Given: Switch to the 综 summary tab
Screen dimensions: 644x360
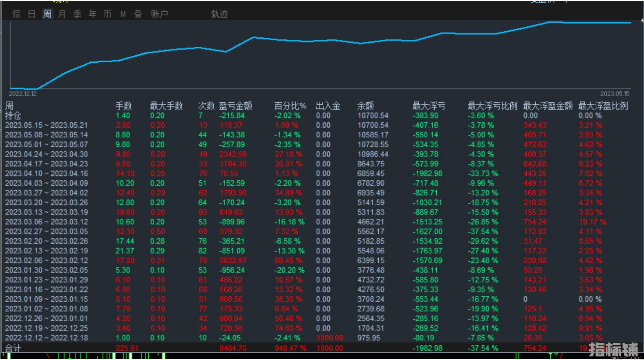Looking at the screenshot, I should (x=17, y=14).
